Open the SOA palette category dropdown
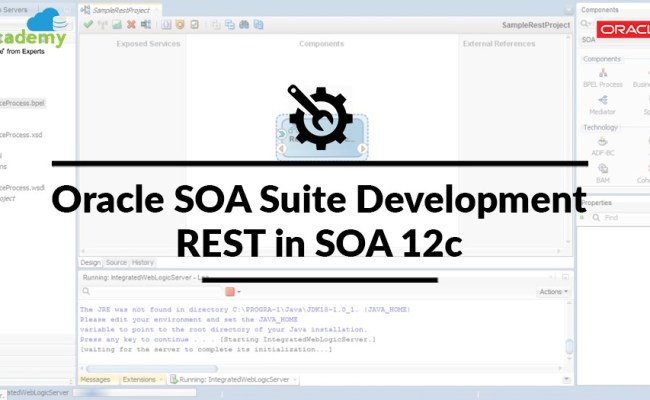The height and width of the screenshot is (400, 650). coord(589,40)
